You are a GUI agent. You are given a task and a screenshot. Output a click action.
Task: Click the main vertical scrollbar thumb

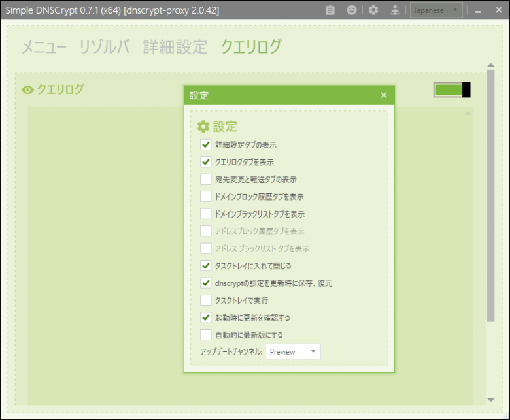pos(491,195)
